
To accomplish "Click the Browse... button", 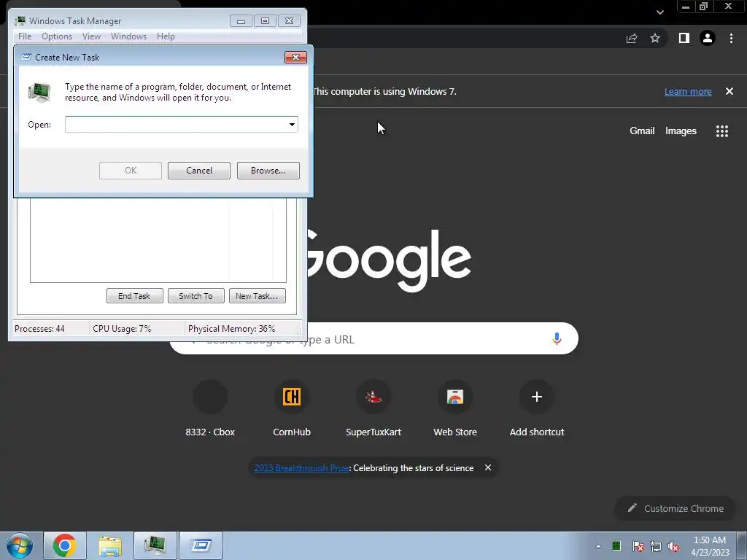I will point(268,171).
